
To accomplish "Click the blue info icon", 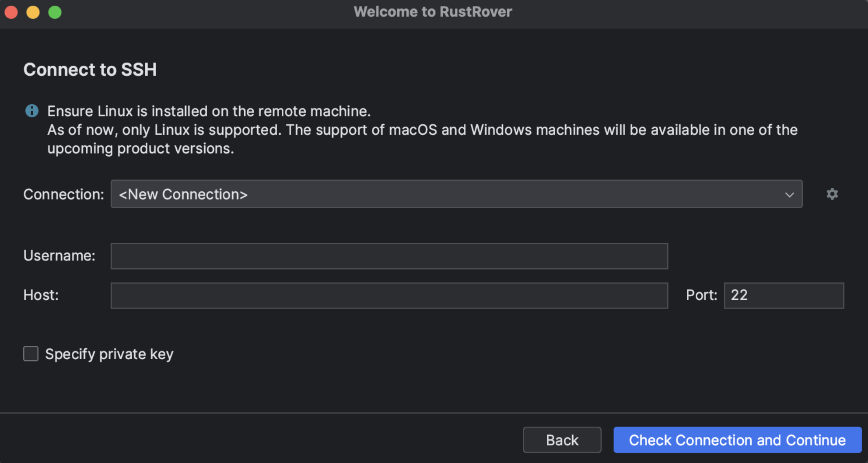I will click(x=31, y=111).
